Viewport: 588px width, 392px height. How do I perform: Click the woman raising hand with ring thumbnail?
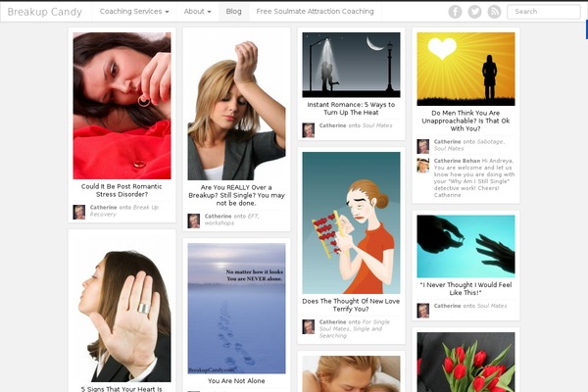(122, 309)
